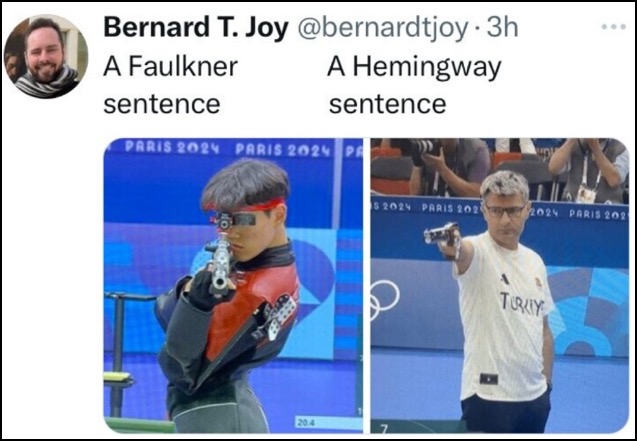Click the Bernard T. Joy display name
637x441 pixels.
coord(196,28)
